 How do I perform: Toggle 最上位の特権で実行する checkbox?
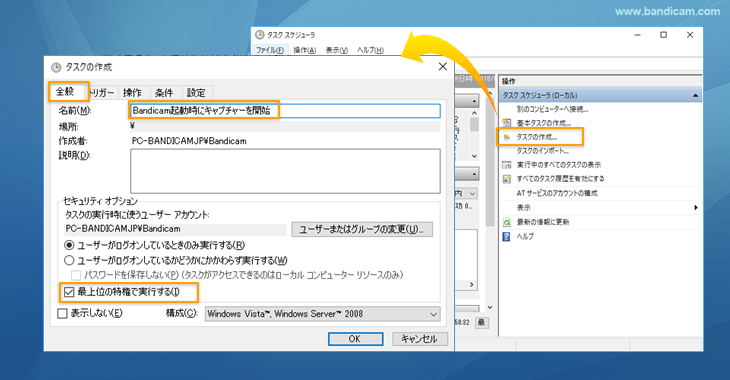[x=69, y=292]
